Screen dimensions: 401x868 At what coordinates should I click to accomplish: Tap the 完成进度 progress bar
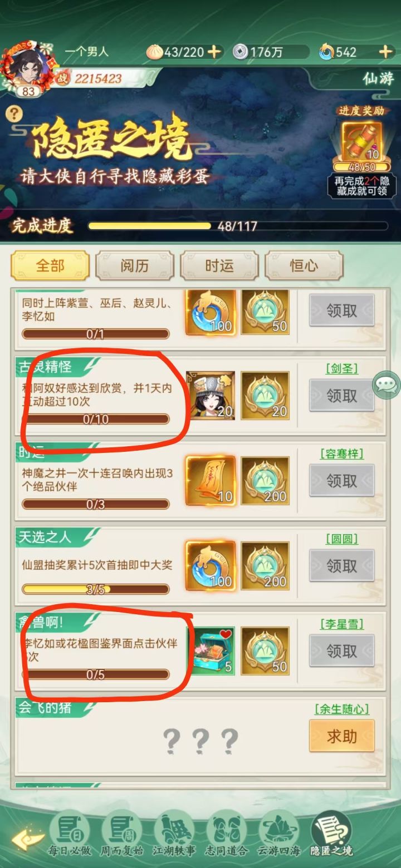pos(238,226)
